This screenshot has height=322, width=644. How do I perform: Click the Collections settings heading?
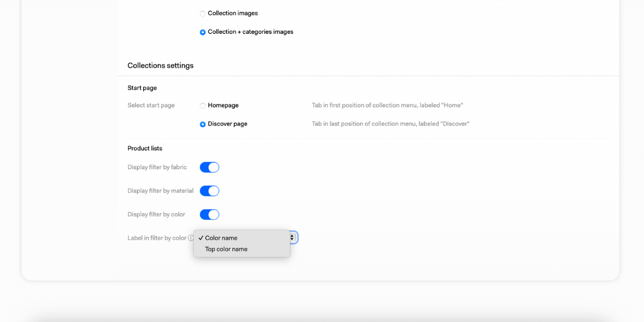pos(160,65)
